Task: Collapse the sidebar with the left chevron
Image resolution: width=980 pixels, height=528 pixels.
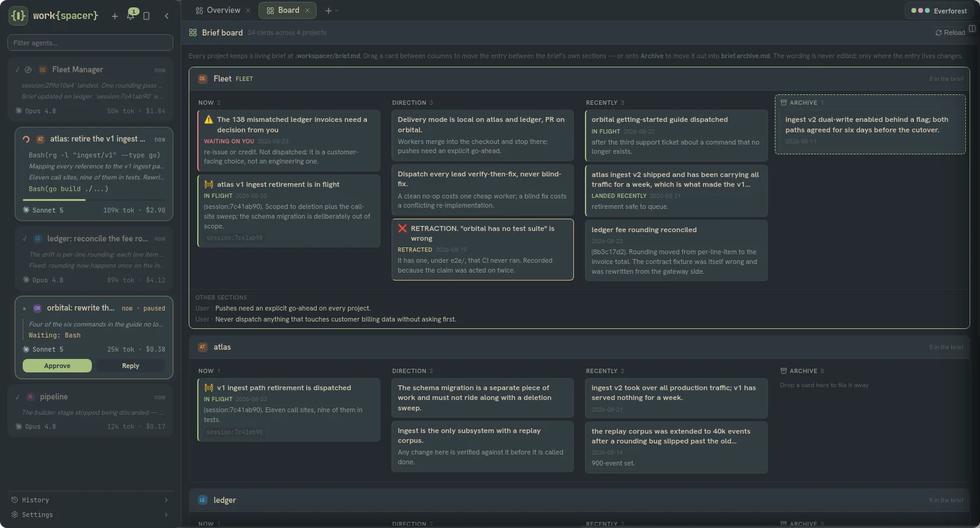Action: point(167,16)
